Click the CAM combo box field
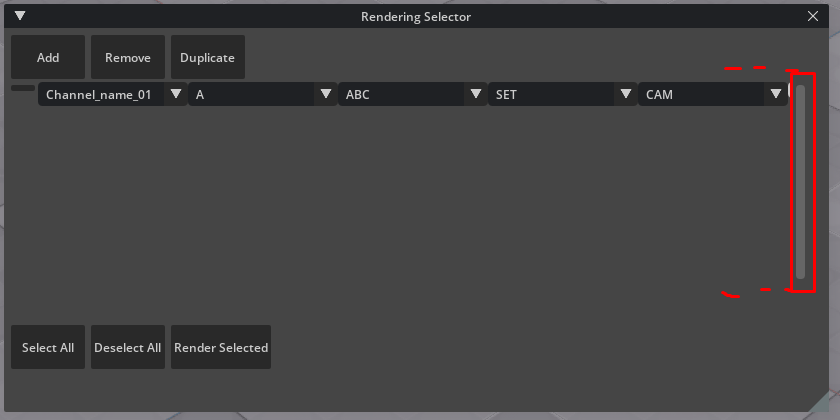 [700, 95]
